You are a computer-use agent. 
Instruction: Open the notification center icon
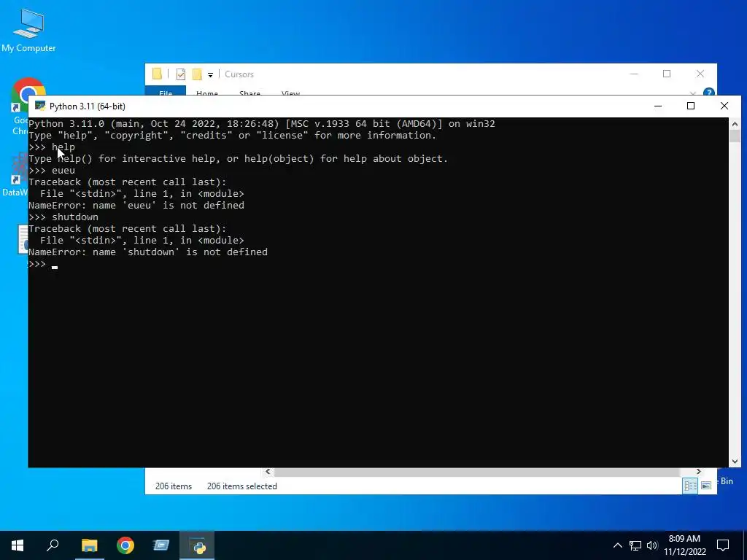point(723,545)
